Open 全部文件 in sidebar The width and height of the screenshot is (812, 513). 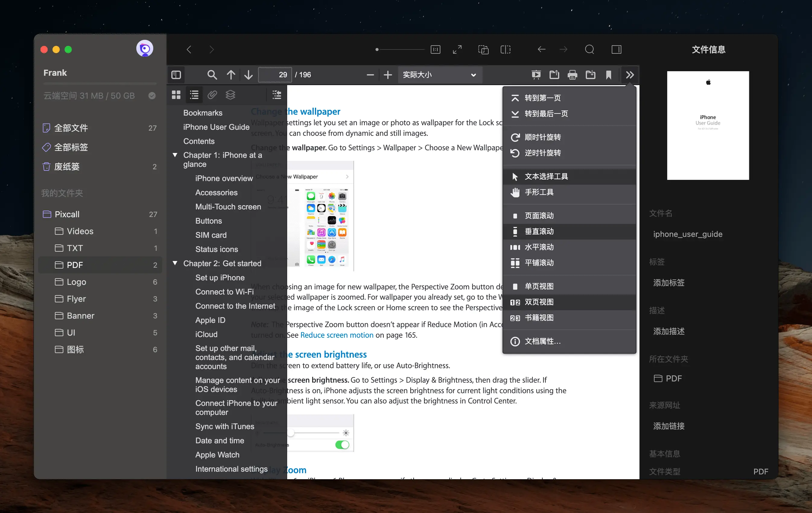coord(100,128)
